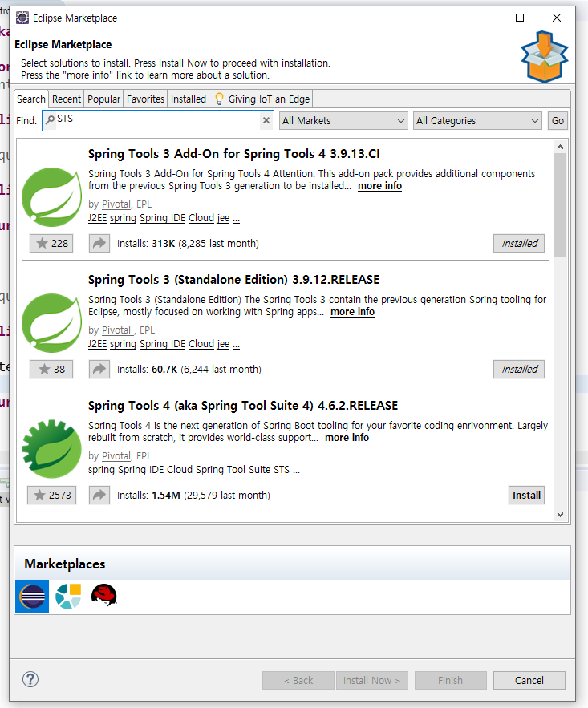Favorite Spring Tools 3 Standalone (38 stars)

[51, 370]
